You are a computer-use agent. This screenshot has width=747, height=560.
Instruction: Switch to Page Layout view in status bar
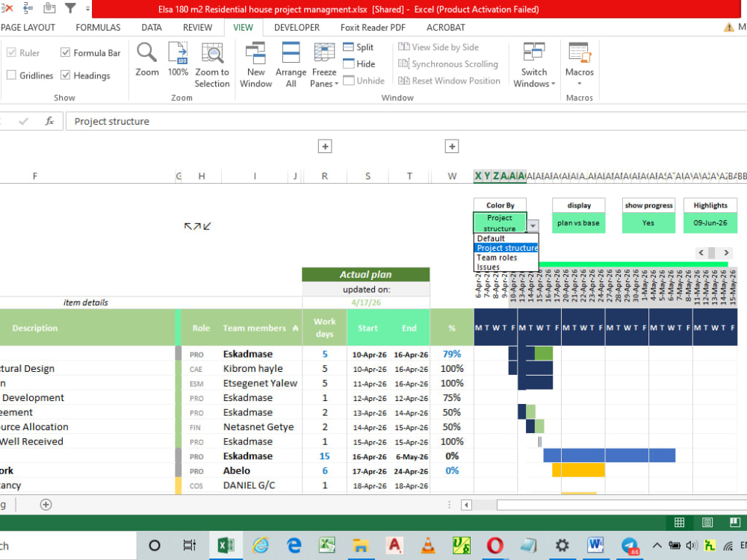(x=707, y=523)
